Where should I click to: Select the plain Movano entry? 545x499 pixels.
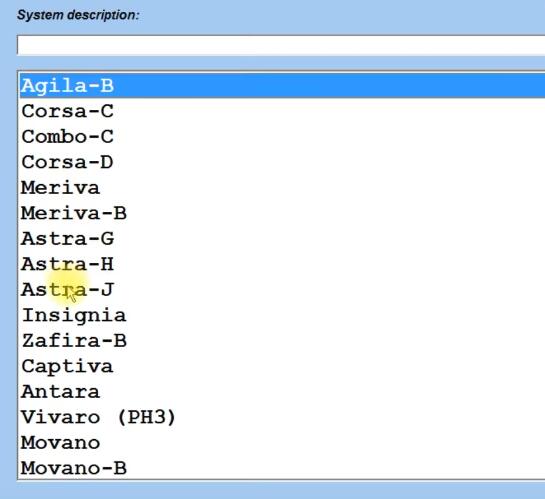pos(60,443)
